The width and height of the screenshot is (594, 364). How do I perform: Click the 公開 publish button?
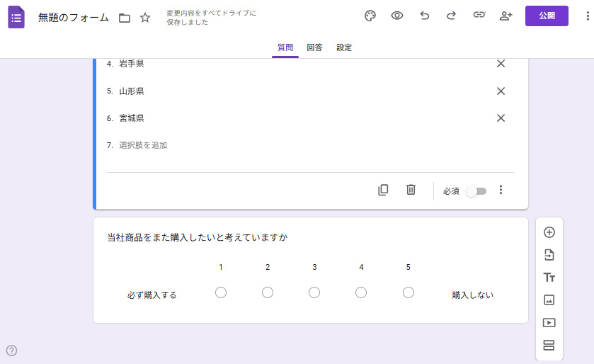click(x=547, y=16)
